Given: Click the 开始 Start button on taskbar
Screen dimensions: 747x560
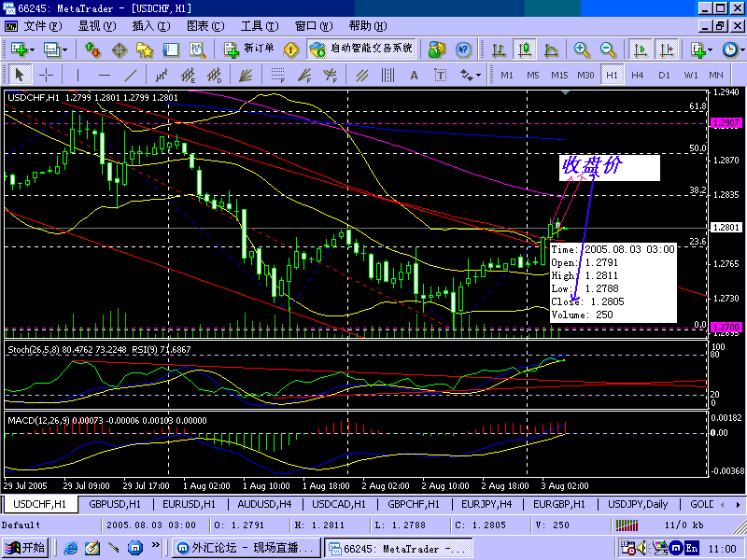Looking at the screenshot, I should pos(25,548).
